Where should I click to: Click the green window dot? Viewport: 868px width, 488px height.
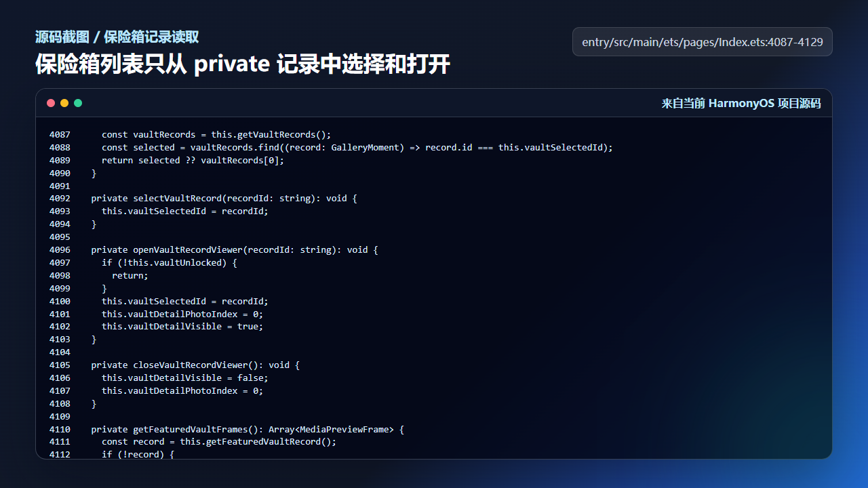(78, 103)
